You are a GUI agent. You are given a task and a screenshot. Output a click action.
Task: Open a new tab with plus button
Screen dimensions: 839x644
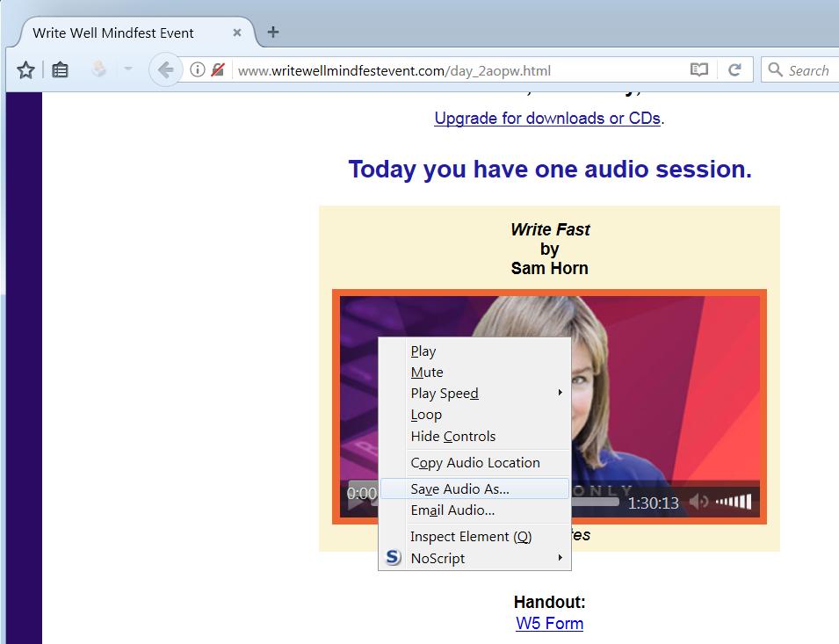[x=273, y=33]
